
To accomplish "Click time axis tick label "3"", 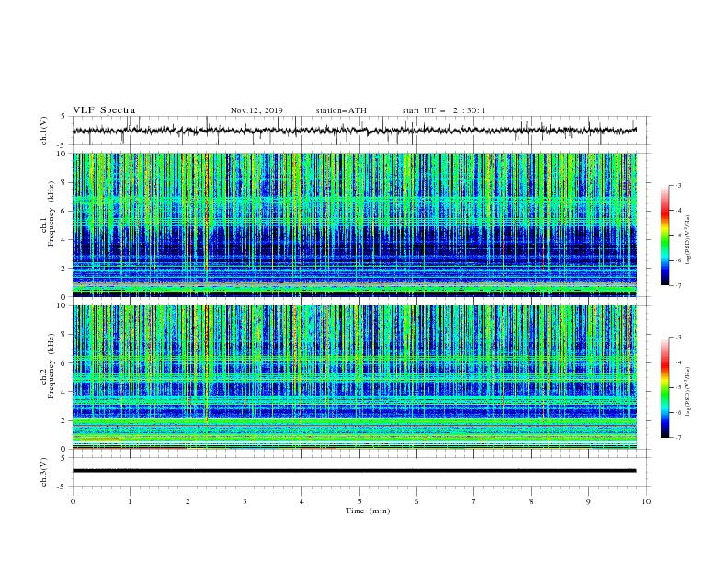I will 245,501.
